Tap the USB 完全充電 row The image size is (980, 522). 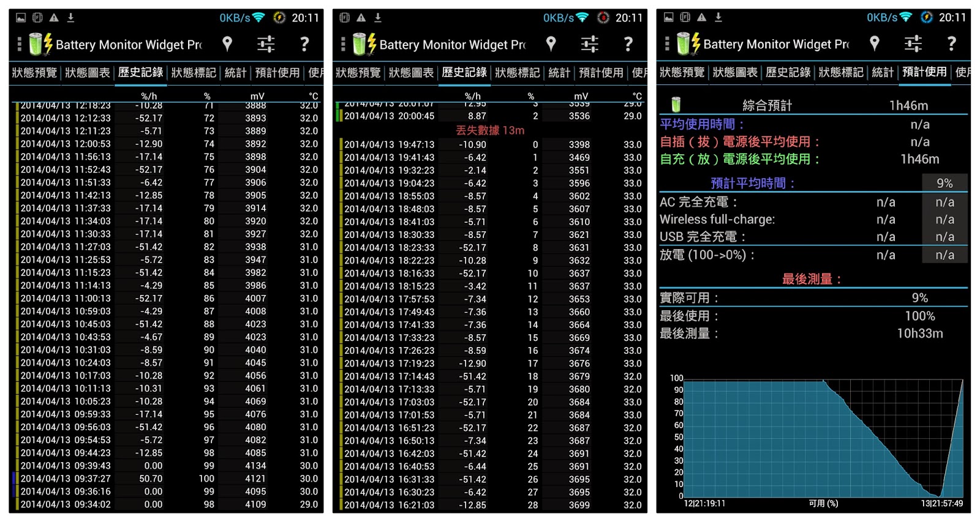click(x=813, y=237)
